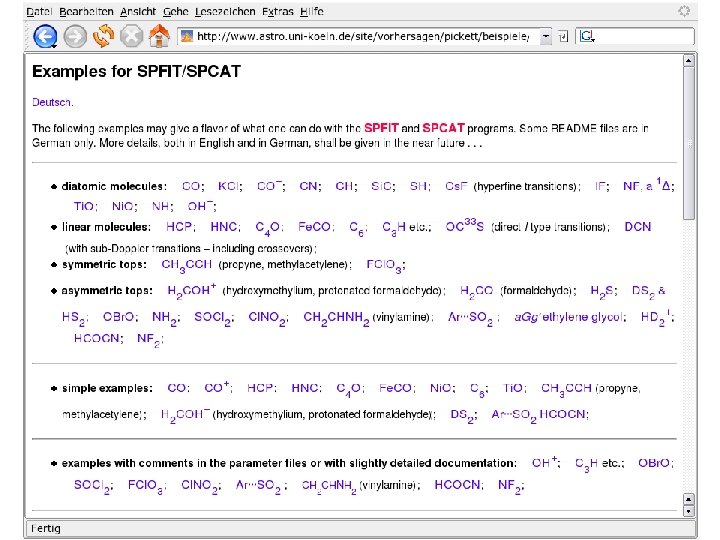Click the vertical scrollbar thumb
This screenshot has width=720, height=540.
pos(688,143)
